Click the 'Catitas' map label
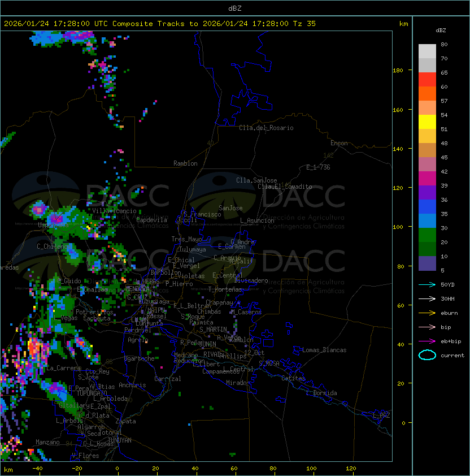Screen dimensions: 470x476 click(x=293, y=378)
